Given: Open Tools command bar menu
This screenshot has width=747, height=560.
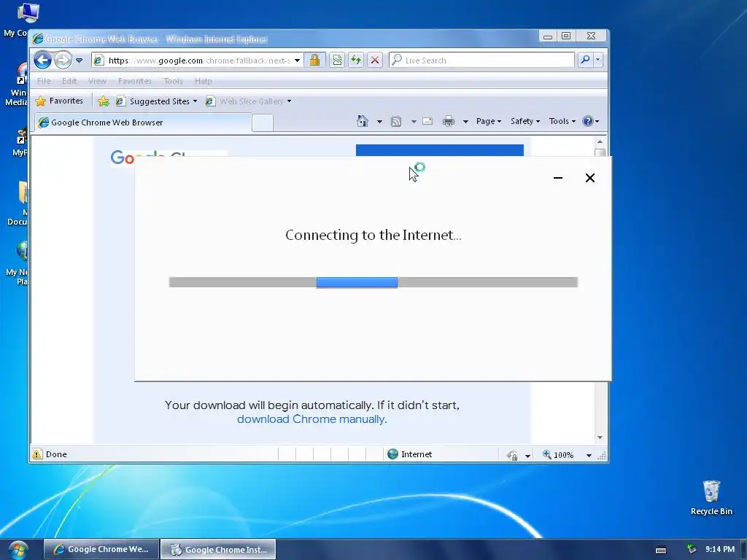Looking at the screenshot, I should 562,122.
